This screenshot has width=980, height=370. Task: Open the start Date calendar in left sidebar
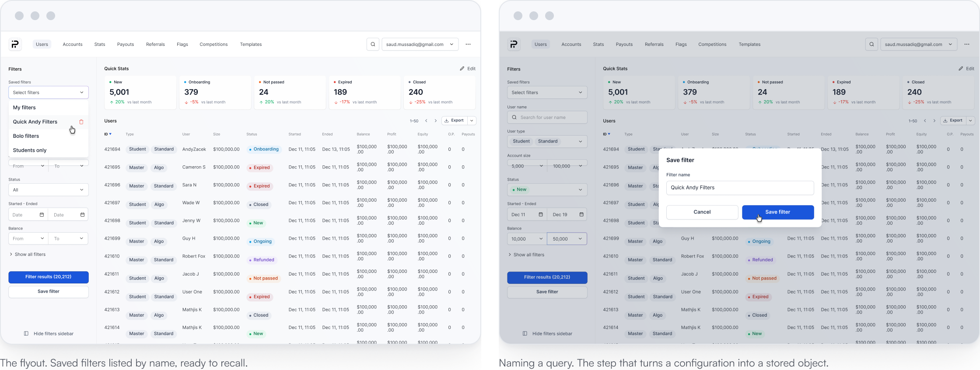[x=42, y=215]
